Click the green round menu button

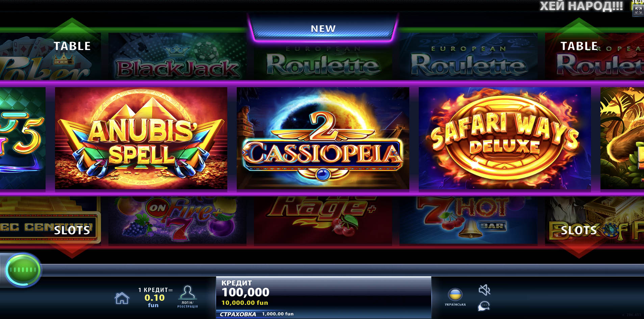pyautogui.click(x=23, y=270)
